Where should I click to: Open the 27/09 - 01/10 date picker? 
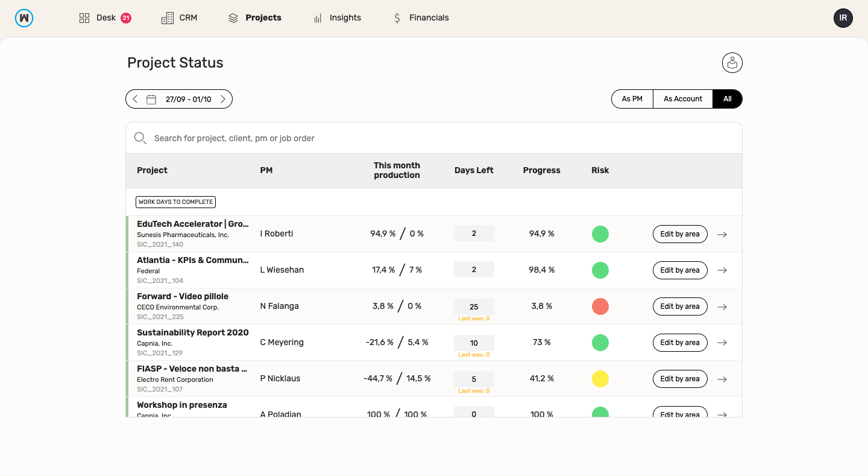tap(188, 100)
